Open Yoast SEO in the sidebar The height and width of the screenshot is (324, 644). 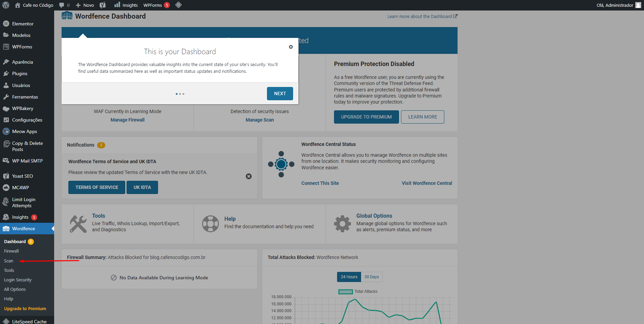(27, 176)
